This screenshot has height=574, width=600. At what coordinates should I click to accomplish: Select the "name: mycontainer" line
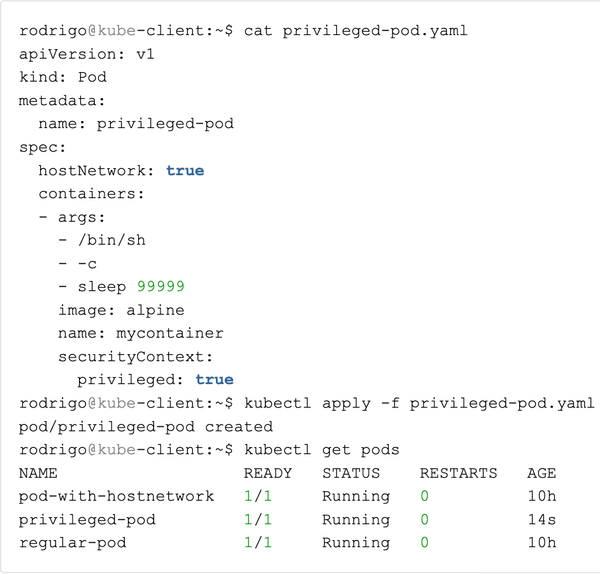141,333
